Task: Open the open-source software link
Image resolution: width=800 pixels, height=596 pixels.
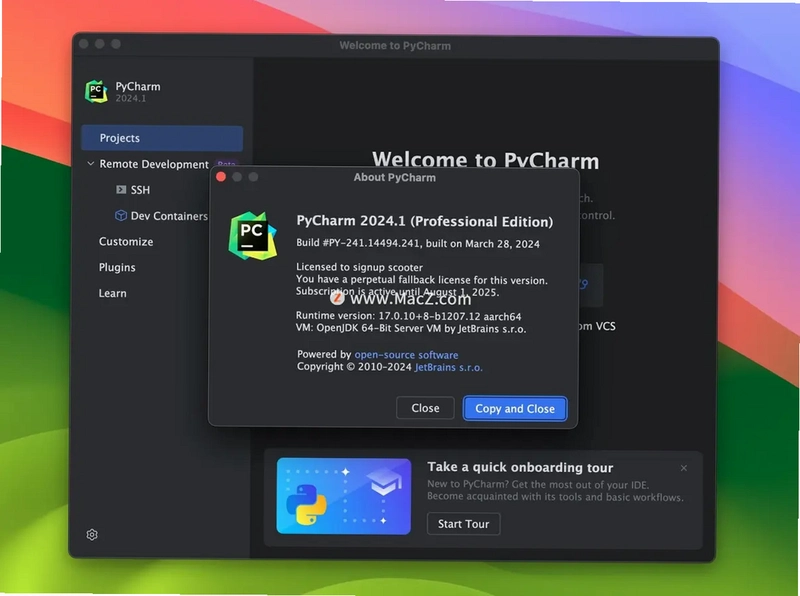Action: point(406,355)
